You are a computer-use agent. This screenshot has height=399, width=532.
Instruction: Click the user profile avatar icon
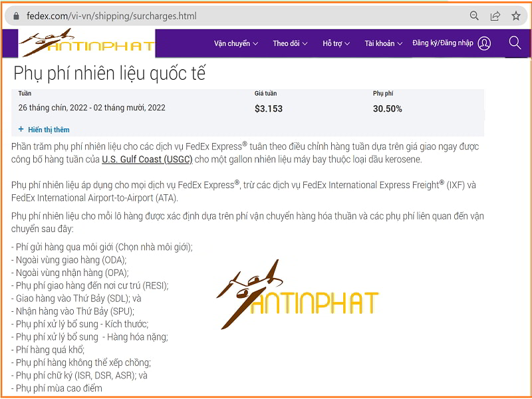[x=484, y=43]
